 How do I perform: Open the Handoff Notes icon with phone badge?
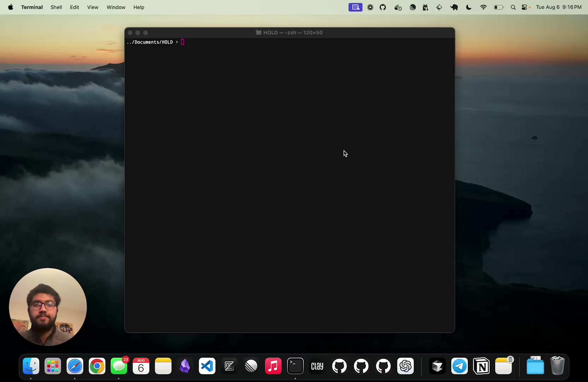(x=504, y=366)
